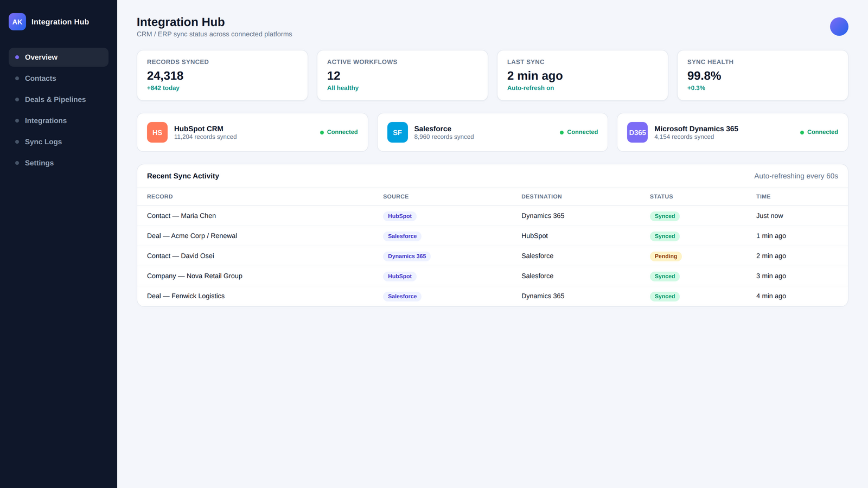Click the Sync Health 99.8% card
Screen dimensions: 868x488
tap(763, 75)
